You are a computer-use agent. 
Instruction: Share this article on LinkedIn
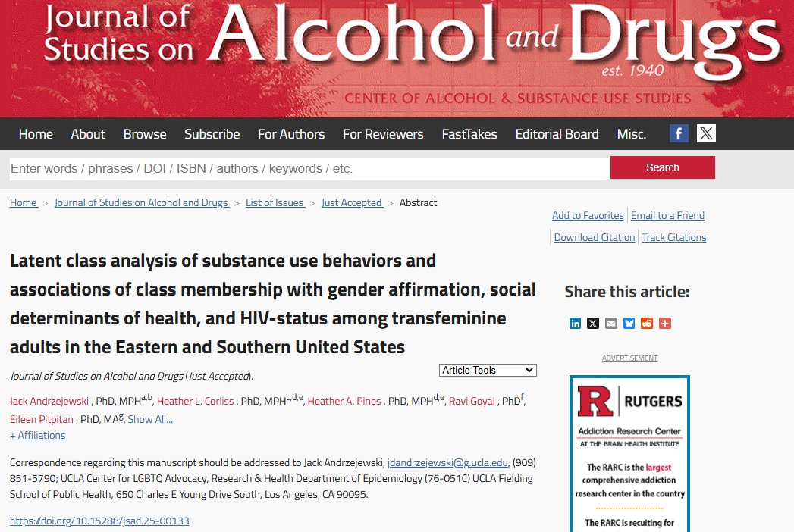[576, 324]
